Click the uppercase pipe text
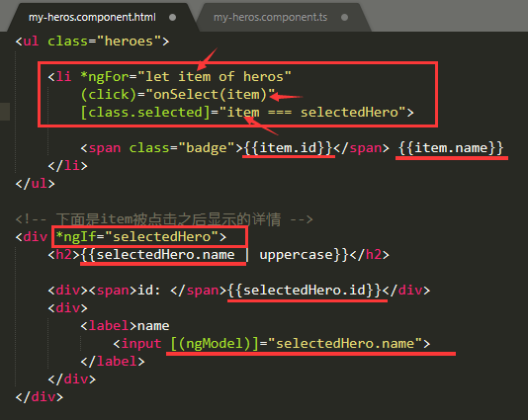Screen dimensions: 528x420 pyautogui.click(x=296, y=255)
